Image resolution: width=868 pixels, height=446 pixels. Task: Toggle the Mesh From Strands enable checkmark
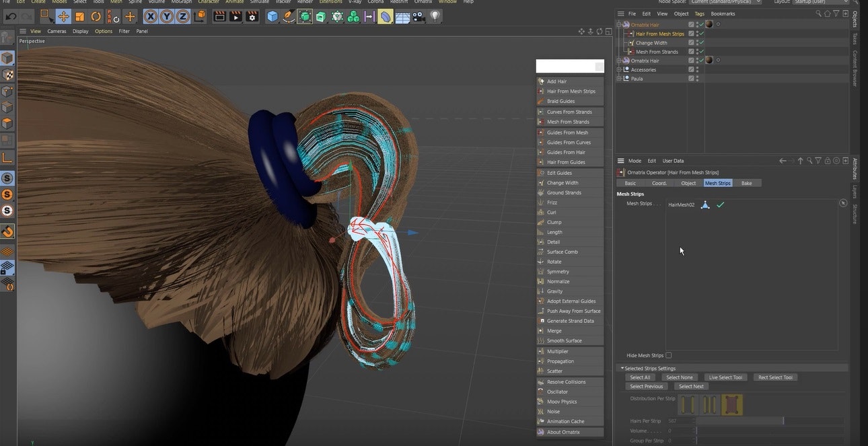701,52
